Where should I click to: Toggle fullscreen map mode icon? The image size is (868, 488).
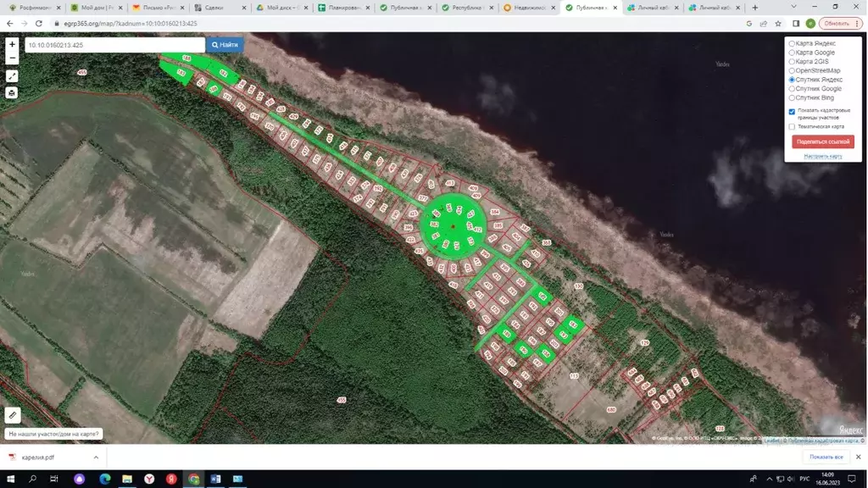click(12, 76)
